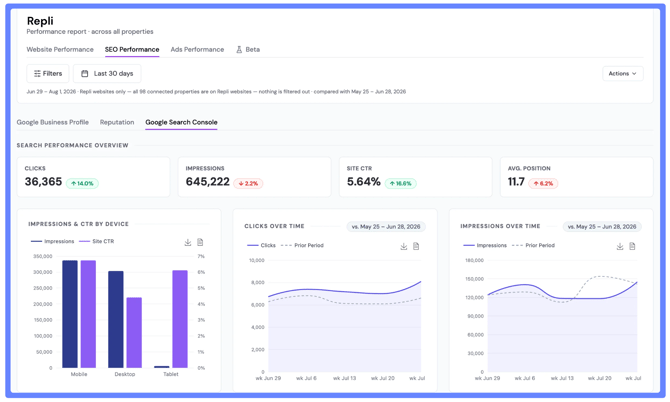Click the Actions chevron arrow
Screen dimensions: 670x402
click(x=634, y=73)
